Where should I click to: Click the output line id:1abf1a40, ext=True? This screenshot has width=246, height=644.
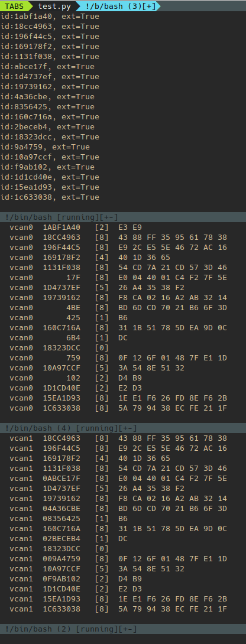click(x=50, y=17)
